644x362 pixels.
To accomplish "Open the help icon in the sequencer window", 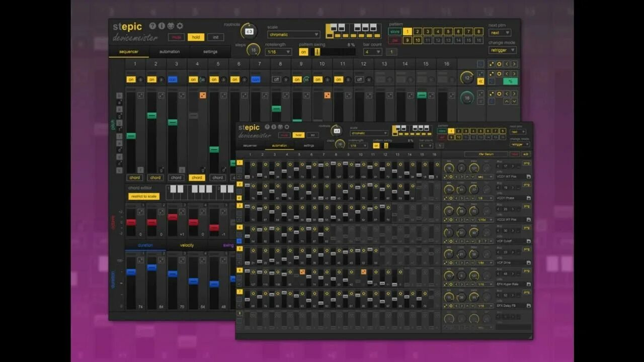I will (153, 26).
